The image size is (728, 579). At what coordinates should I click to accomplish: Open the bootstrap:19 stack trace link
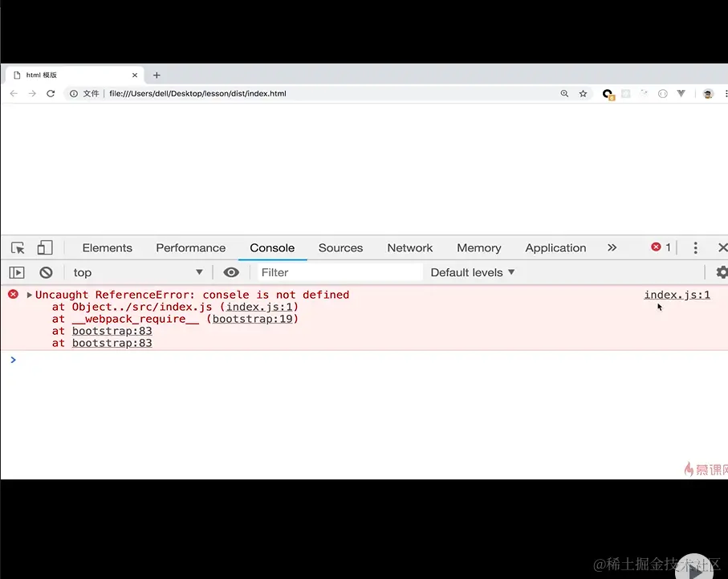[253, 319]
